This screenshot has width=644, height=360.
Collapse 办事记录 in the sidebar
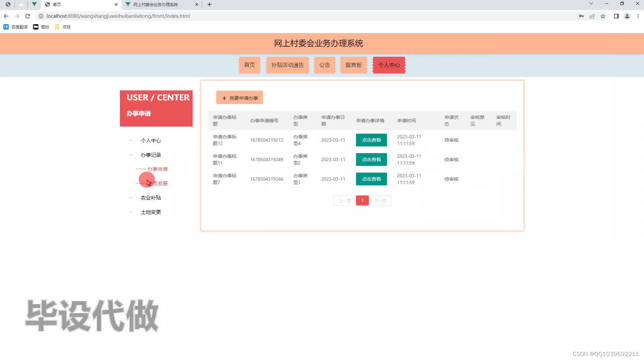151,155
